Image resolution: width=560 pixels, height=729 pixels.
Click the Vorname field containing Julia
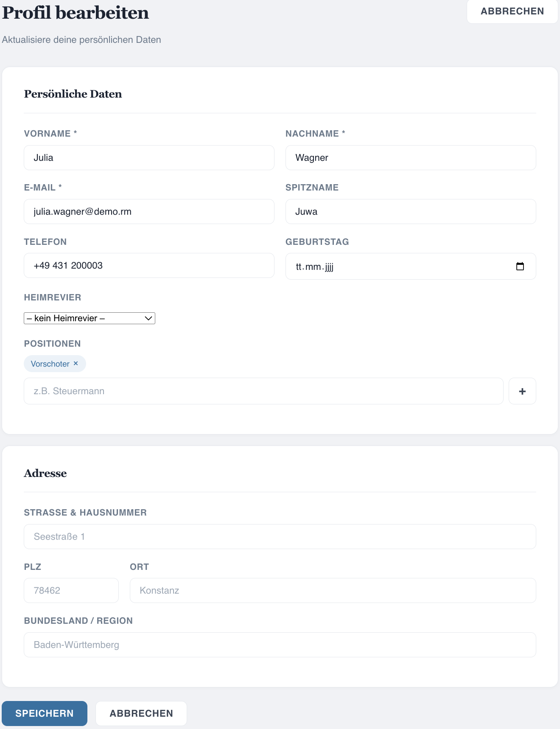[148, 157]
